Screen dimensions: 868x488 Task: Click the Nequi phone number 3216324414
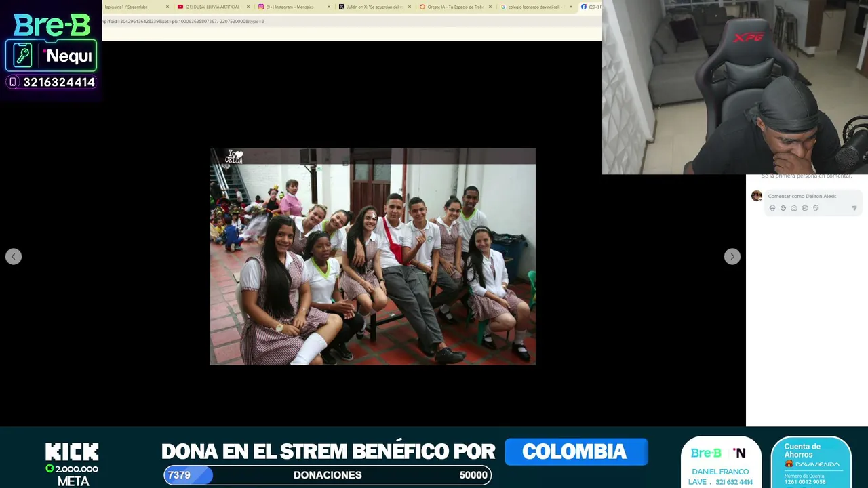point(58,82)
